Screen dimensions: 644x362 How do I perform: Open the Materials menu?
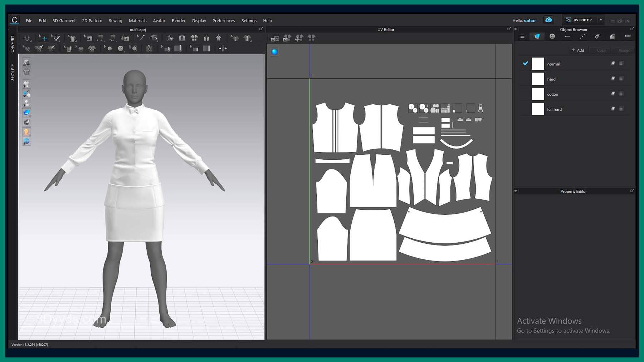tap(137, 21)
